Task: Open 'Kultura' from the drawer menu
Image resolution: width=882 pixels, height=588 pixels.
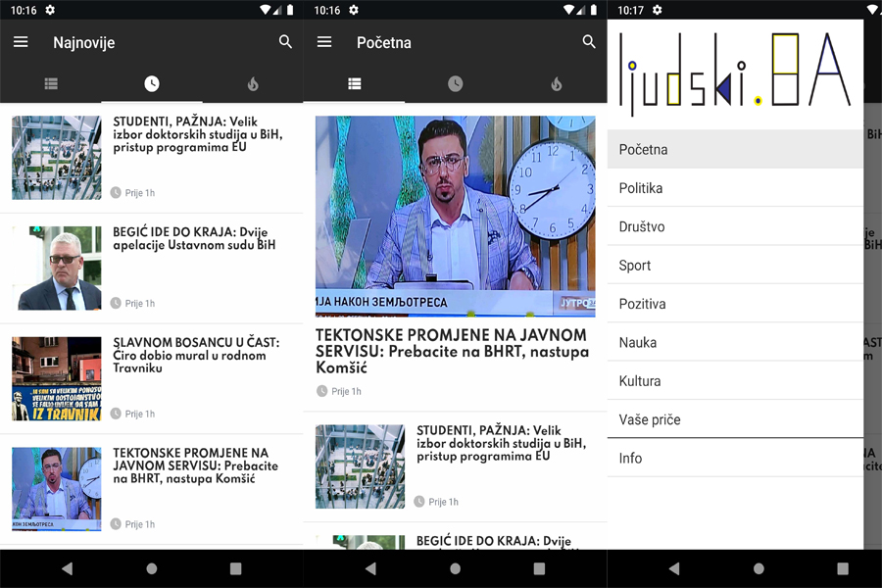Action: click(735, 381)
